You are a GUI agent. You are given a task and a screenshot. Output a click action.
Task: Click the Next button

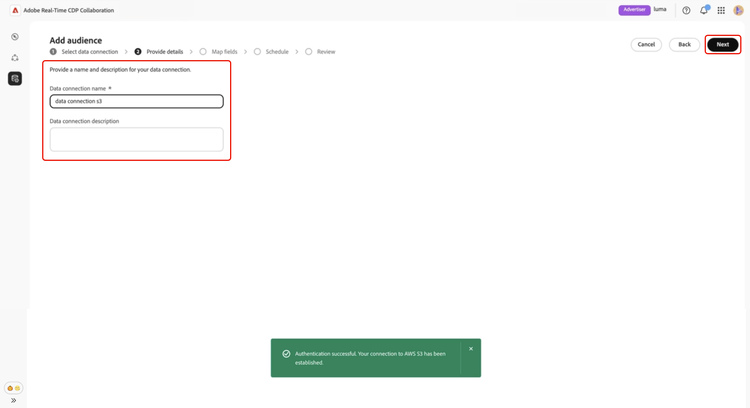point(723,44)
